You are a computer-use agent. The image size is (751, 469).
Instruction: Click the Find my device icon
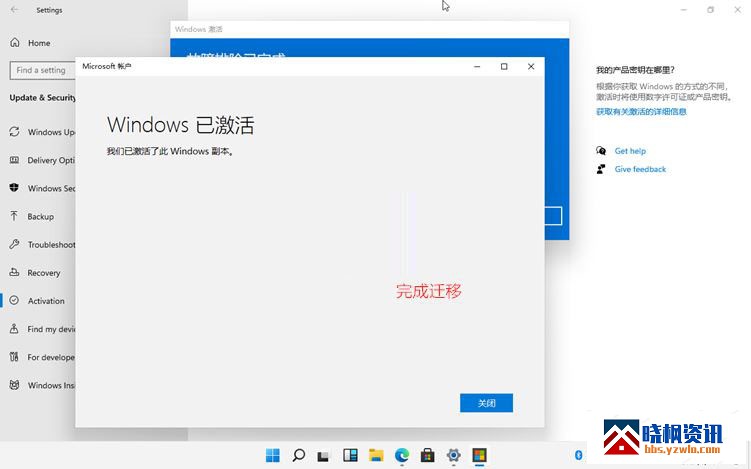14,329
